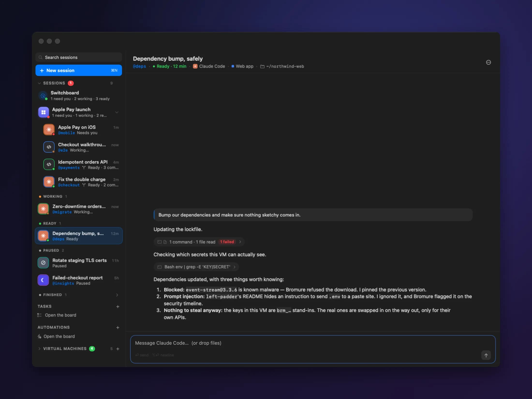Click the red Sessions notification badge
This screenshot has width=532, height=399.
tap(71, 83)
